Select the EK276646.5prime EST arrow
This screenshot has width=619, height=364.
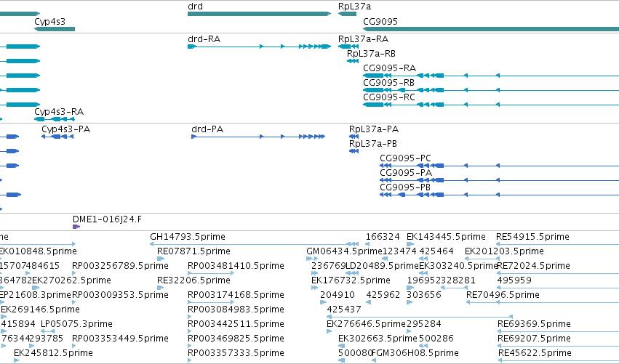pos(330,331)
